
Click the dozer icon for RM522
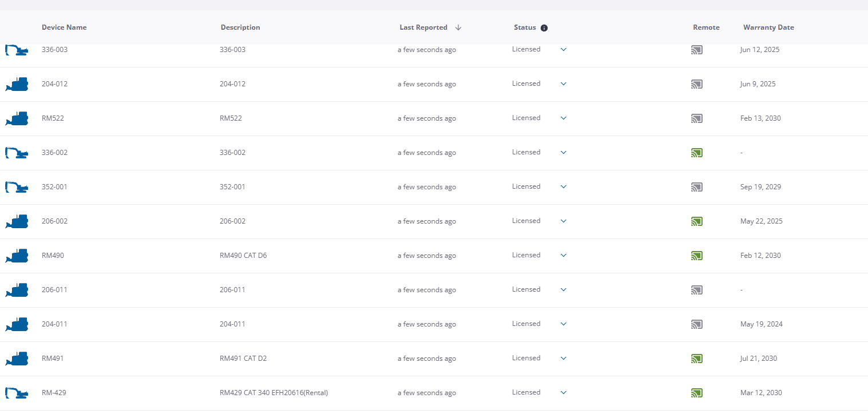coord(17,118)
